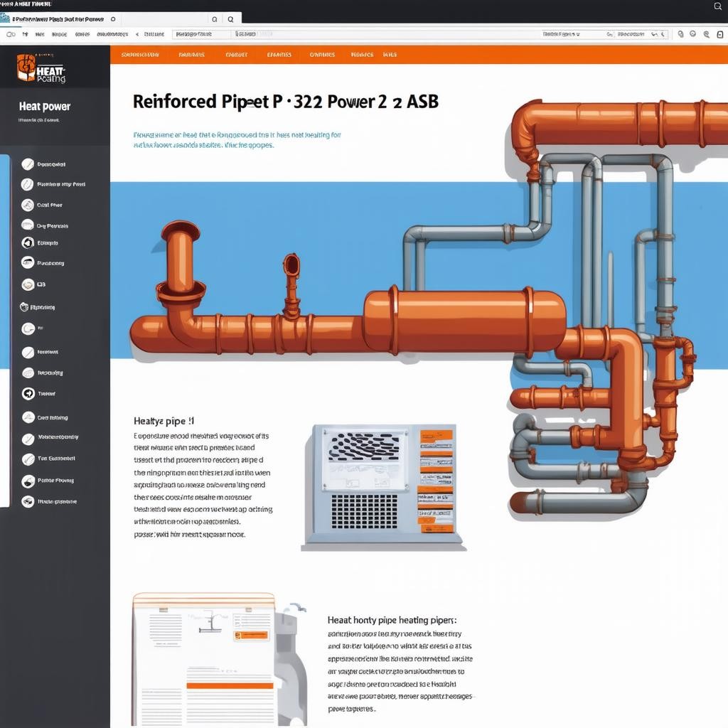Click the Heat Heating logo in the sidebar
Screen dimensions: 728x728
pos(41,68)
